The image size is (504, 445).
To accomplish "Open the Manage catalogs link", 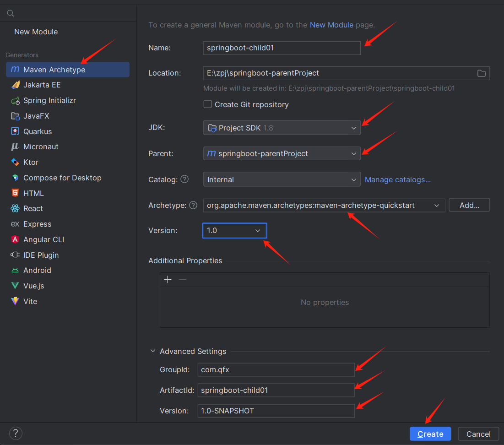I will point(397,179).
